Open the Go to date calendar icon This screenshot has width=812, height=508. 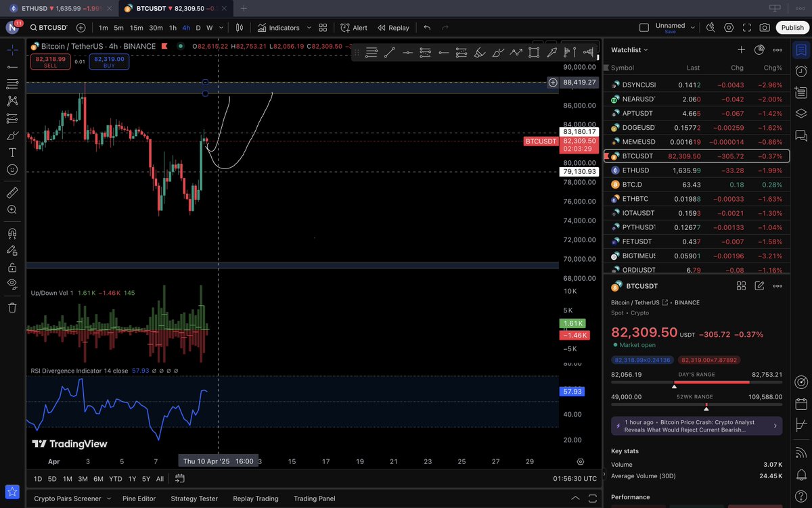179,478
